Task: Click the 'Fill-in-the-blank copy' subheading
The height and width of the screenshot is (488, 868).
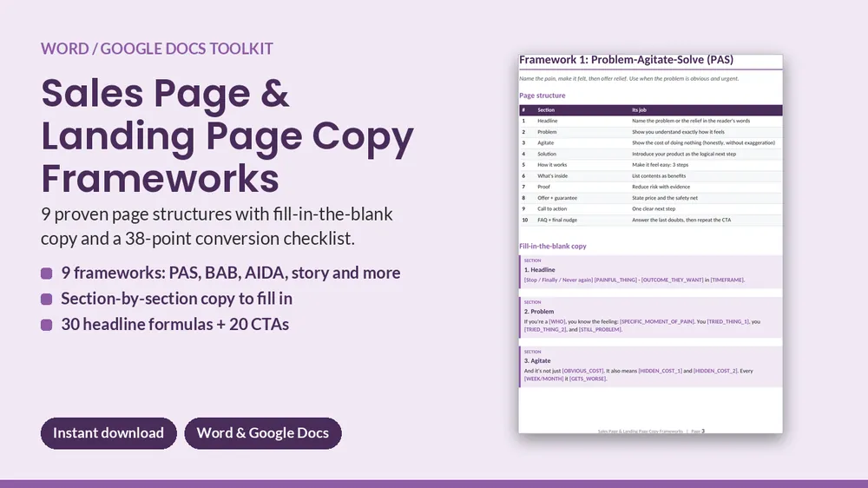Action: click(552, 246)
